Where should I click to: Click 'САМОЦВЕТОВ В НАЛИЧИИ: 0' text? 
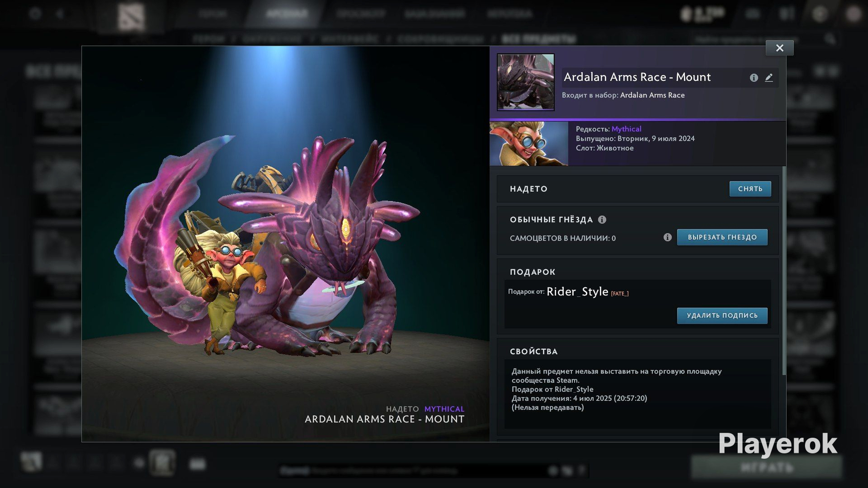point(562,238)
